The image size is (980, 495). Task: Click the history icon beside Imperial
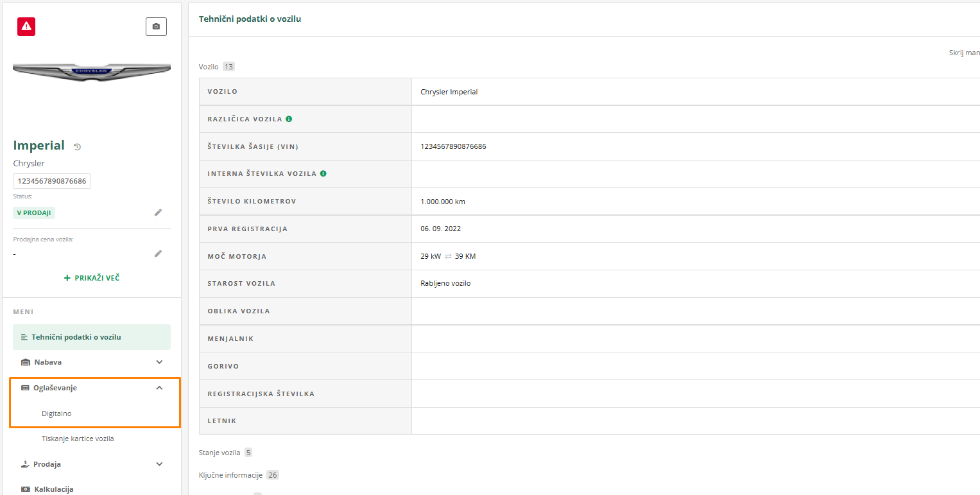click(78, 147)
